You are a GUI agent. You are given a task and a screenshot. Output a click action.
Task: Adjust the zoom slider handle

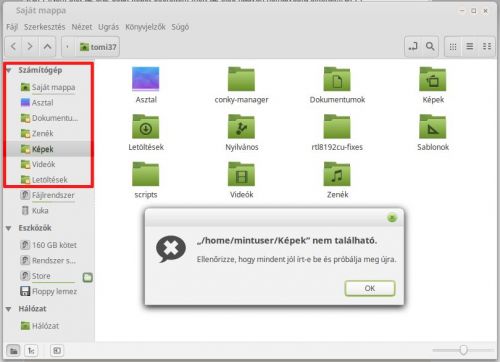point(463,350)
